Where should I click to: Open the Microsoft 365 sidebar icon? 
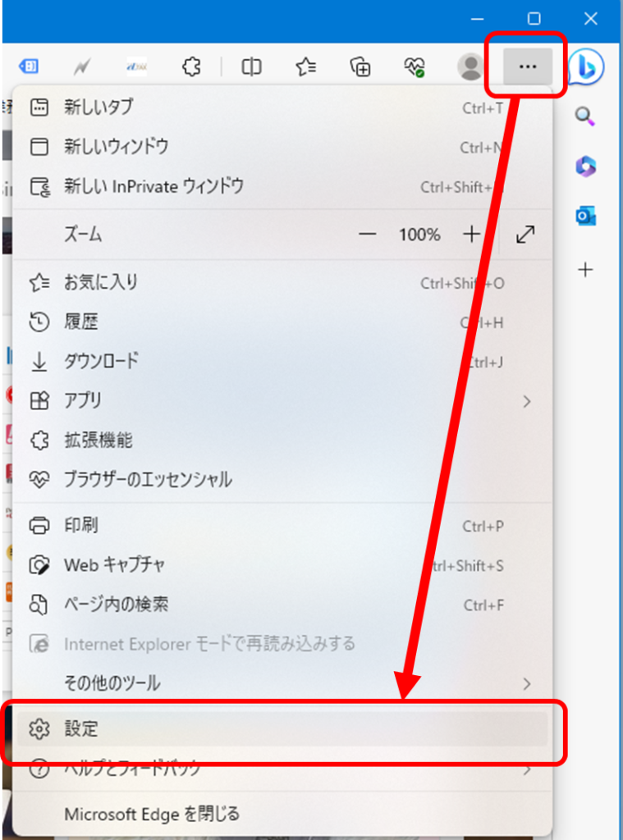click(585, 166)
